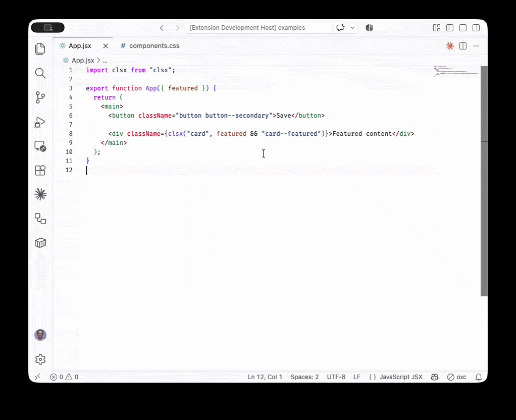Open remote window indicator in status bar
The image size is (516, 420).
(x=37, y=377)
